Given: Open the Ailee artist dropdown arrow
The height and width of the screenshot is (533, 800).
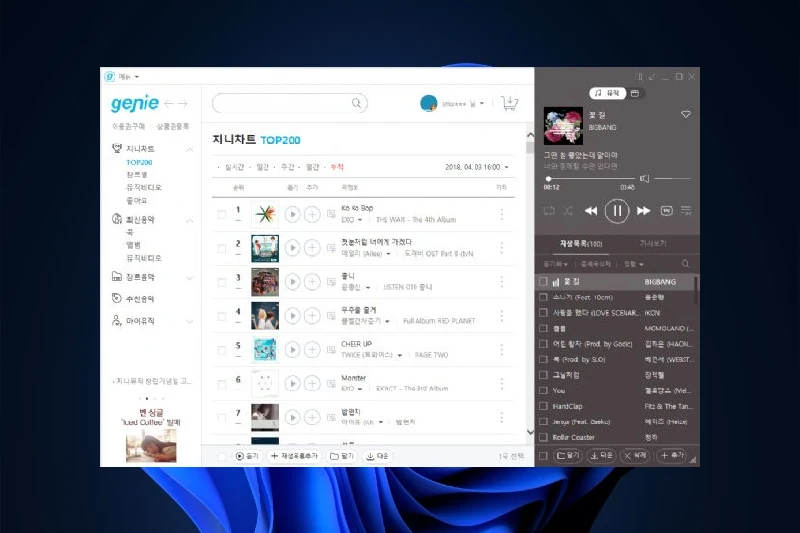Looking at the screenshot, I should tap(389, 254).
